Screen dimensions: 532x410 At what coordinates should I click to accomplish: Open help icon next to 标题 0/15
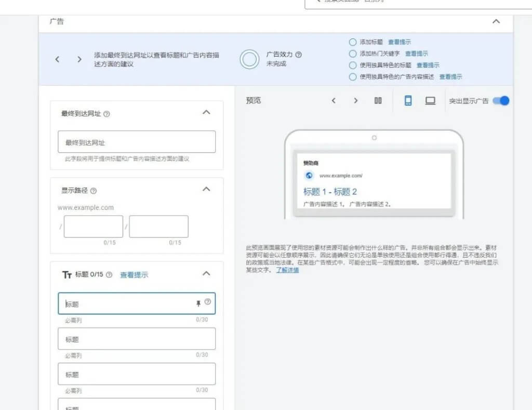(109, 274)
